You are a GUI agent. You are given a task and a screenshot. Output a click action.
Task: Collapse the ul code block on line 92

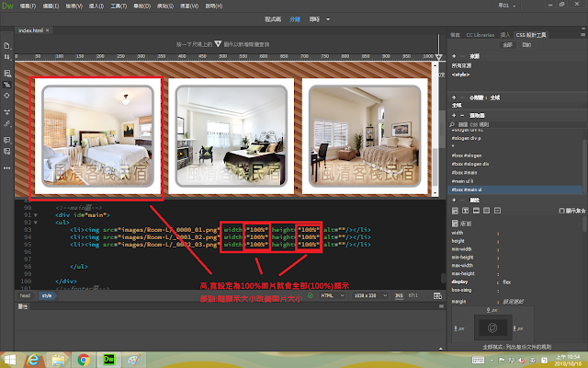pos(36,223)
